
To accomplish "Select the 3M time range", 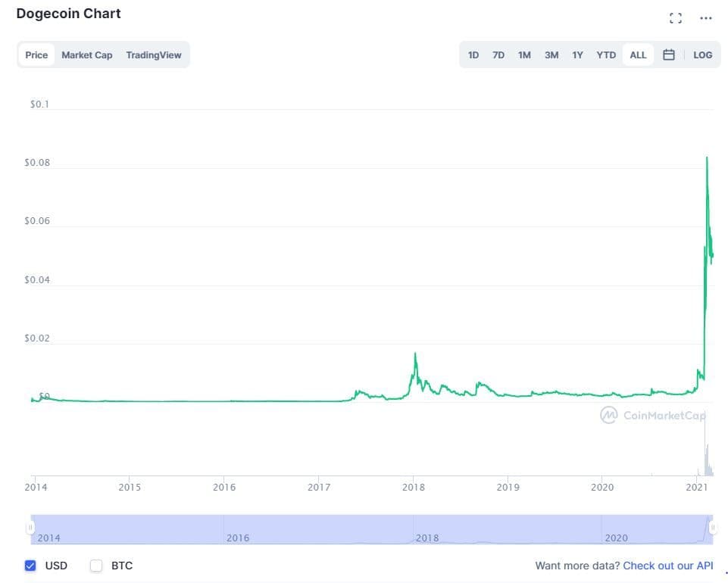I will coord(551,55).
